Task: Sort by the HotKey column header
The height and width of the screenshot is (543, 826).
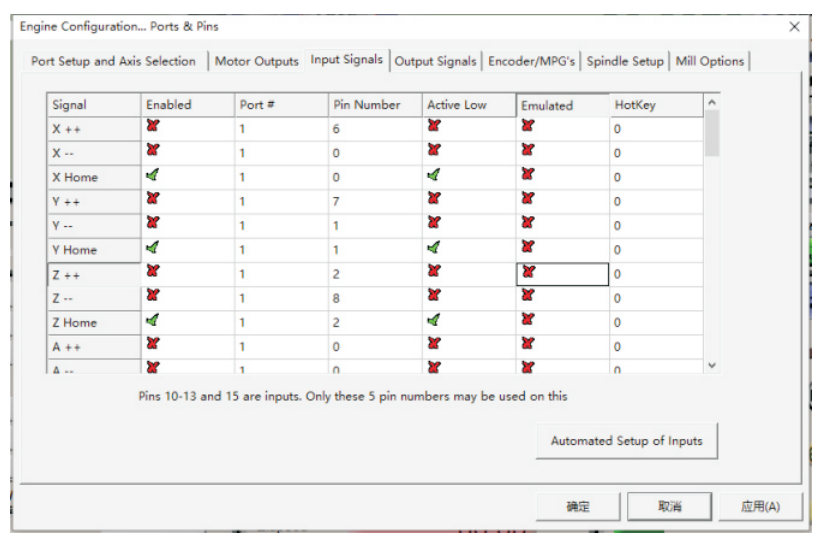Action: [655, 105]
